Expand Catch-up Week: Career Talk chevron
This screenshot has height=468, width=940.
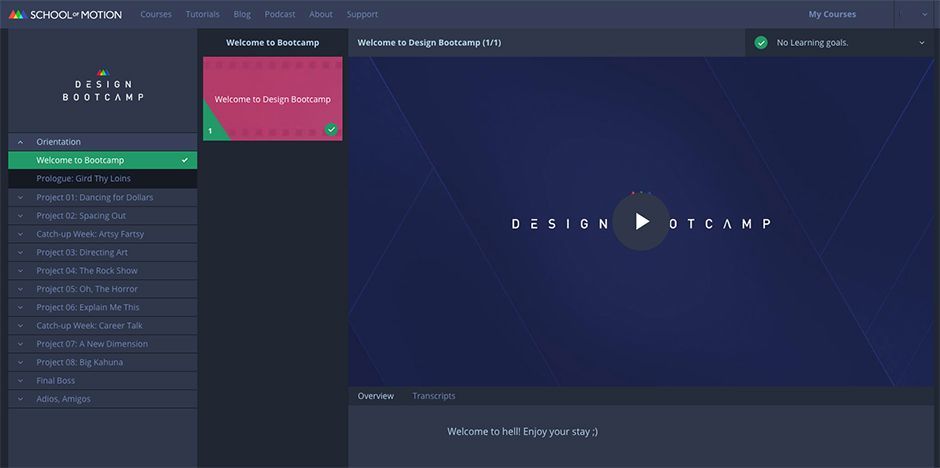coord(20,325)
